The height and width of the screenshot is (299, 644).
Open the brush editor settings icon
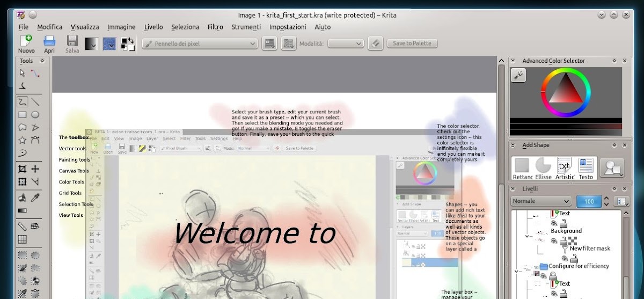269,43
